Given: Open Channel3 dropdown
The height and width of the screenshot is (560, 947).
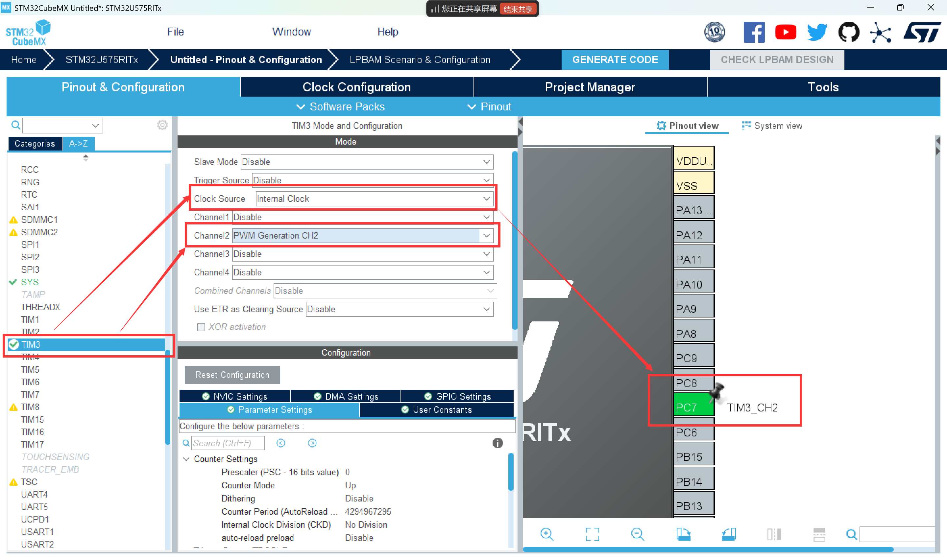Looking at the screenshot, I should pos(363,254).
